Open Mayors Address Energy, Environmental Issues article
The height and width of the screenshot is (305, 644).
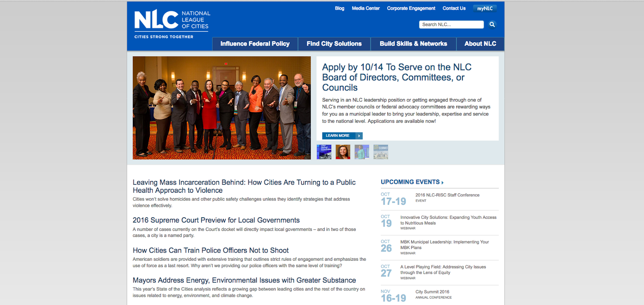click(x=244, y=280)
